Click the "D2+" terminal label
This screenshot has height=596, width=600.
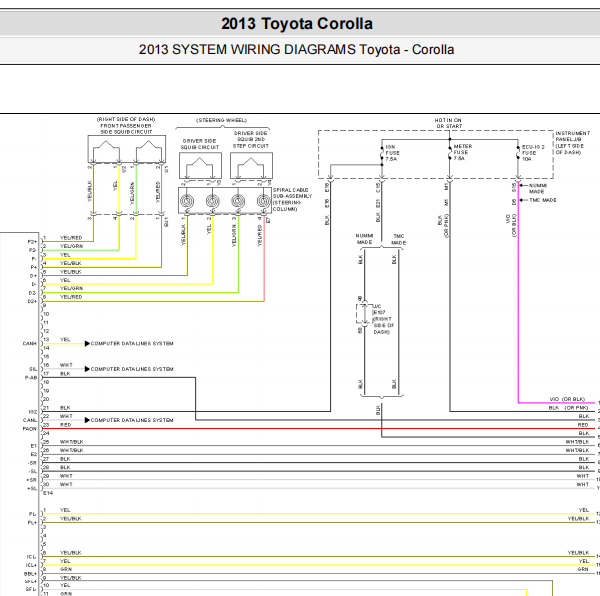pos(32,301)
